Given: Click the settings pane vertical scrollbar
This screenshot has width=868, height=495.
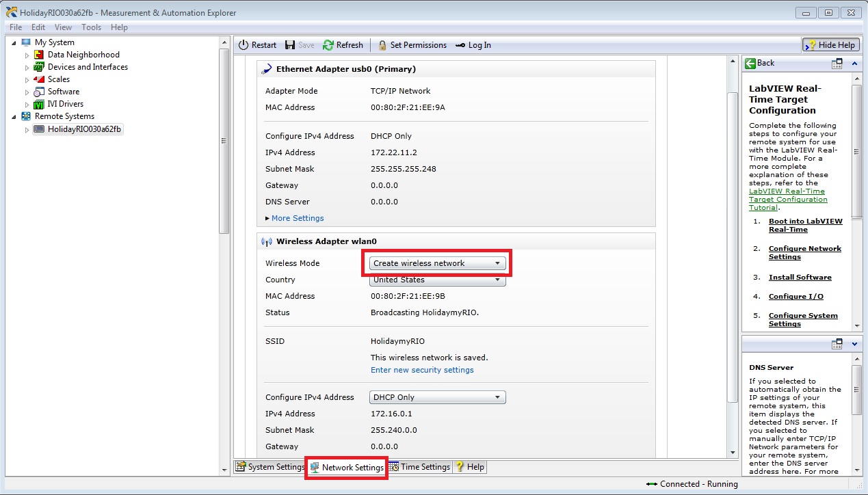Looking at the screenshot, I should point(733,246).
